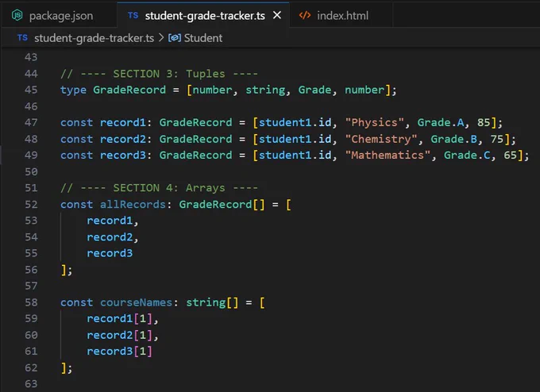
Task: Click the courseNames variable name
Action: [136, 302]
